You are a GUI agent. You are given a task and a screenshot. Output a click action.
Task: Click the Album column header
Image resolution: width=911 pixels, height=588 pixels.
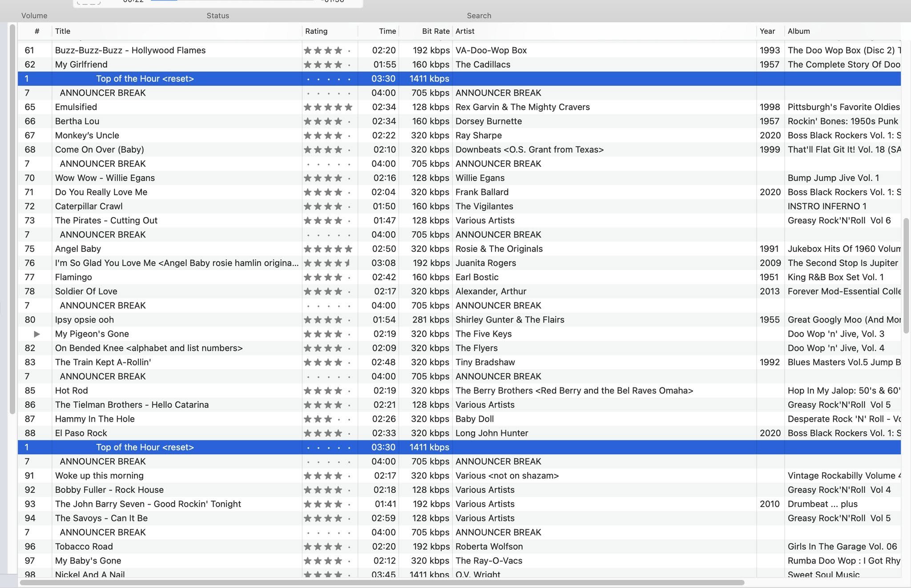coord(842,31)
